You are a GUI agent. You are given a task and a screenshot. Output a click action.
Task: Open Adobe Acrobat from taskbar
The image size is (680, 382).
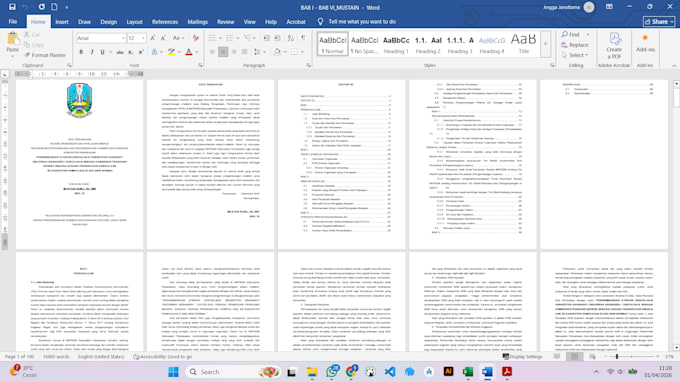point(507,372)
